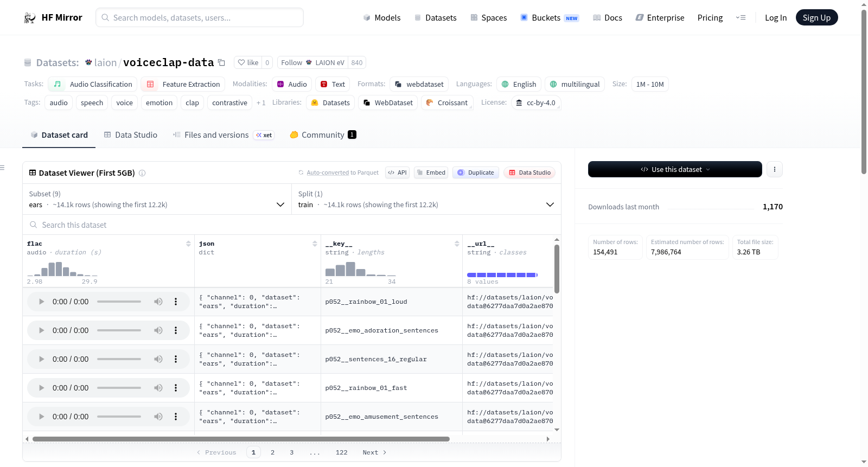Expand the +1 hidden tags

pyautogui.click(x=261, y=103)
